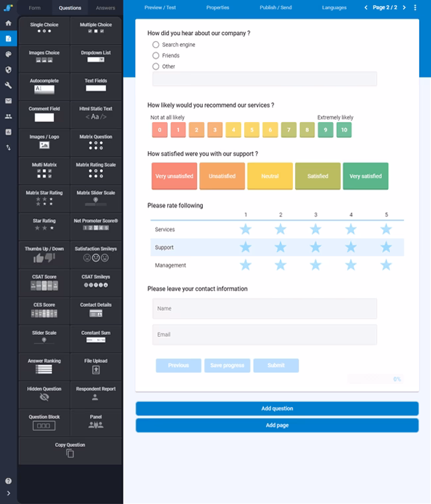Click the Add question button
431x504 pixels.
(277, 409)
